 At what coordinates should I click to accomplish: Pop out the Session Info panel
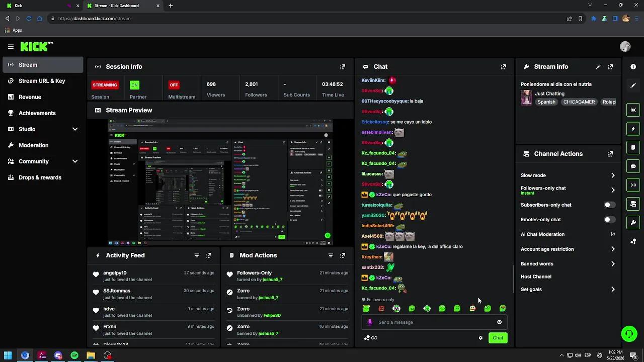(x=343, y=66)
